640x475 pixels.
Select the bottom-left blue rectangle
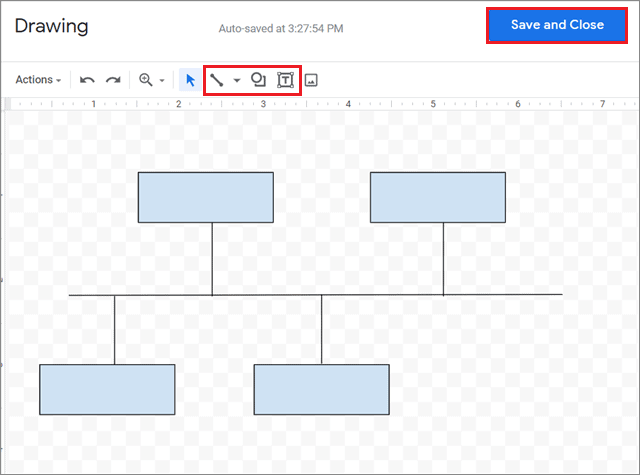click(x=107, y=389)
